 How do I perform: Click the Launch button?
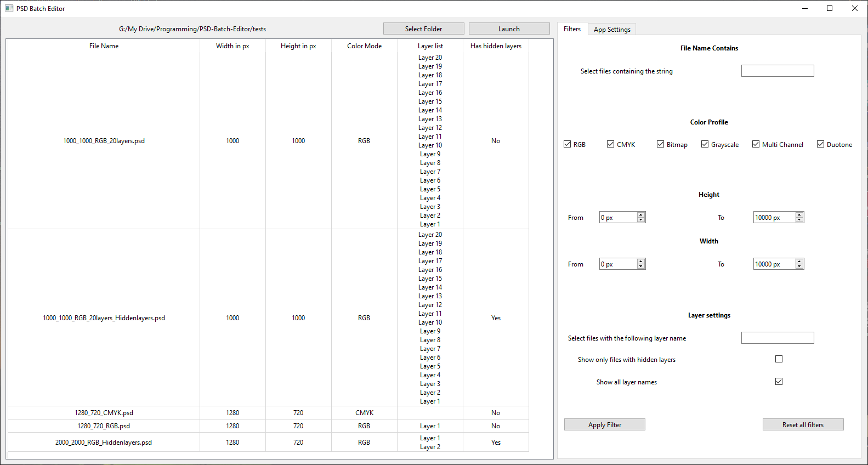coord(509,29)
